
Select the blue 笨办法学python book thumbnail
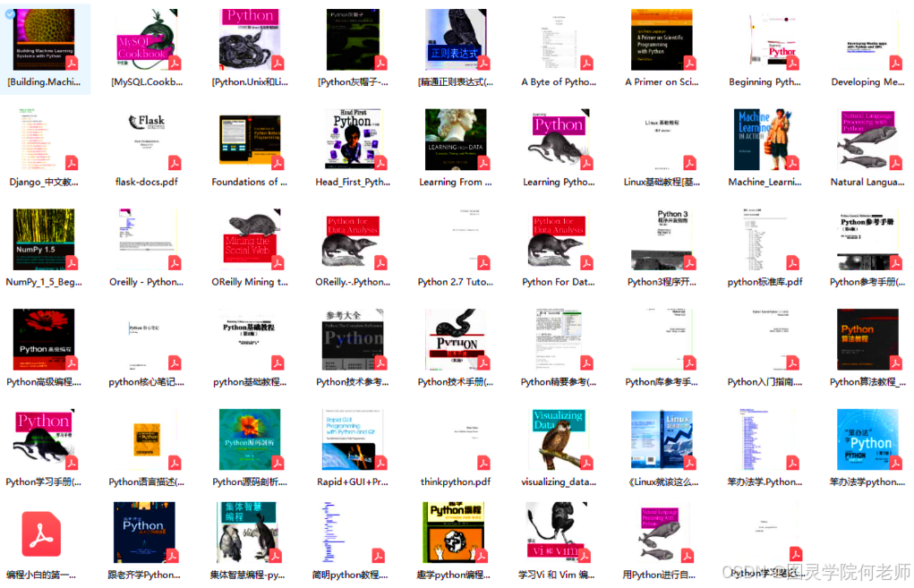[868, 439]
